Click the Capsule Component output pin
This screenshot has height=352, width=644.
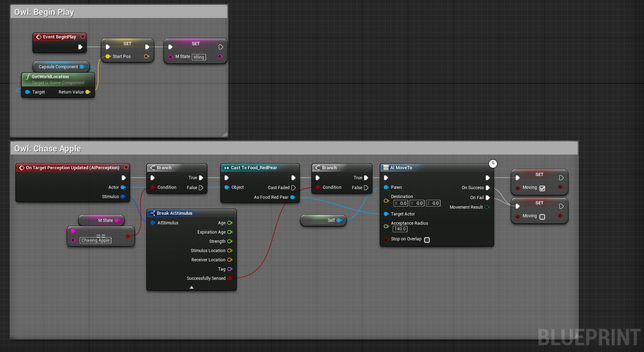point(82,66)
